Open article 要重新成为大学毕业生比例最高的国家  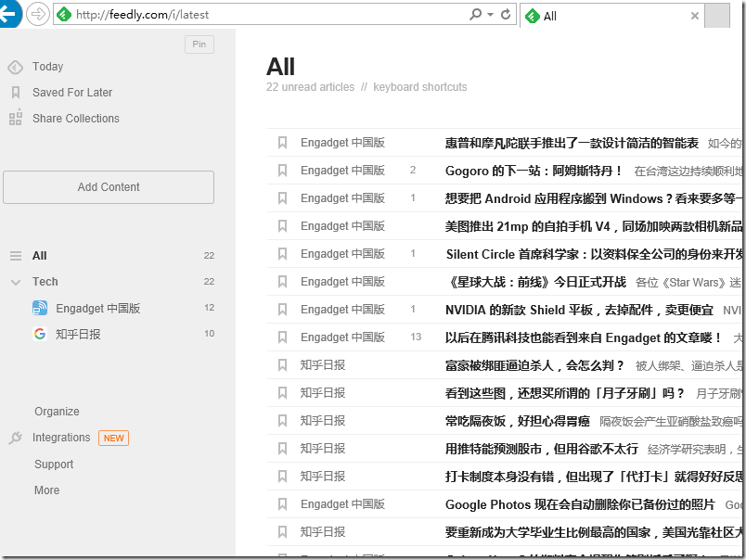[593, 532]
